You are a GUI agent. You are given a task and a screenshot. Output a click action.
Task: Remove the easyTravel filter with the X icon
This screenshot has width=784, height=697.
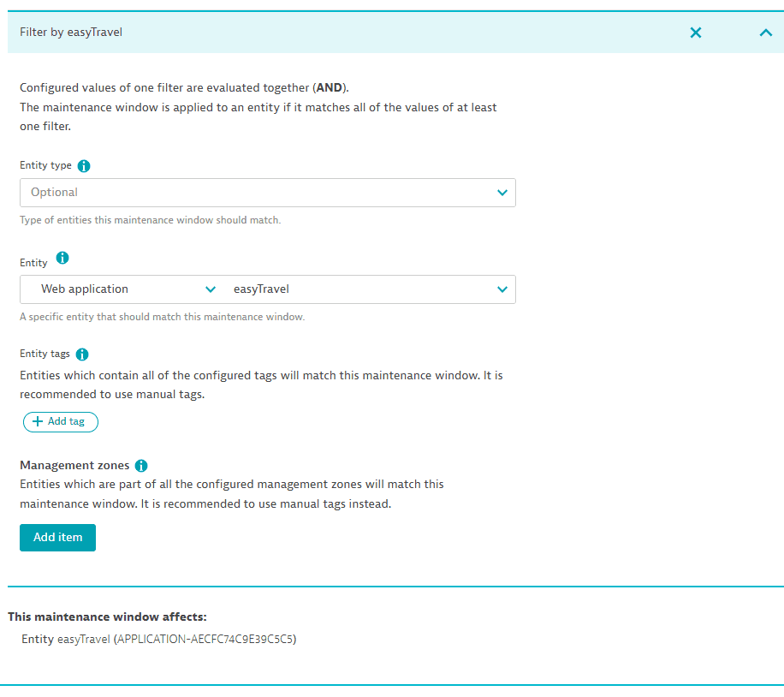696,33
